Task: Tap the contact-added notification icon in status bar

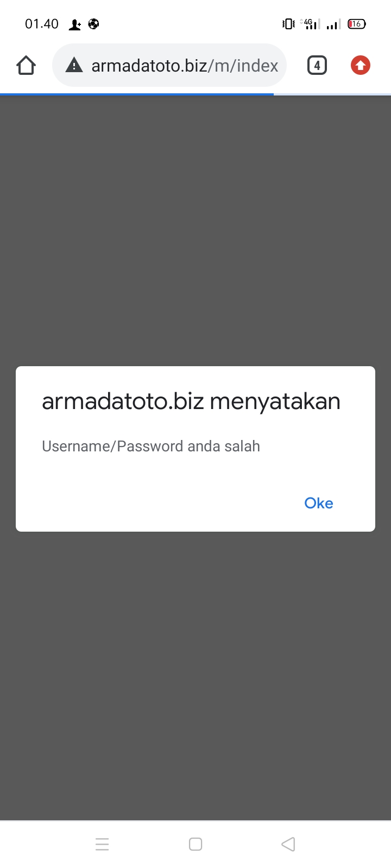Action: click(75, 24)
